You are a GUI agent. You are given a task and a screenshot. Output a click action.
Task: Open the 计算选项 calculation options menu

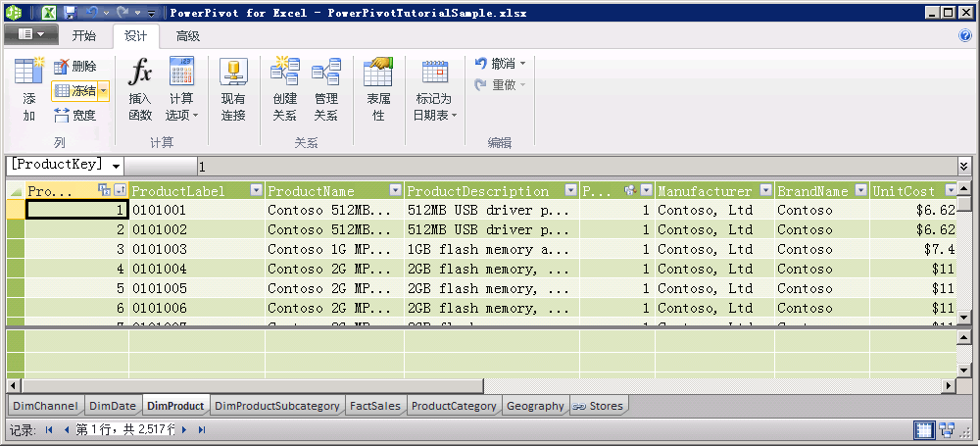pyautogui.click(x=182, y=89)
